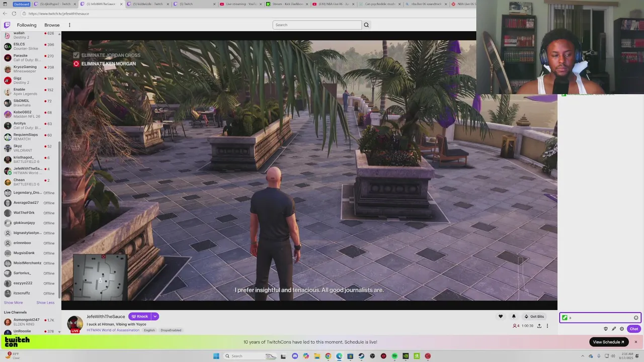The height and width of the screenshot is (362, 644).
Task: Click the stream share icon
Action: coord(539,326)
